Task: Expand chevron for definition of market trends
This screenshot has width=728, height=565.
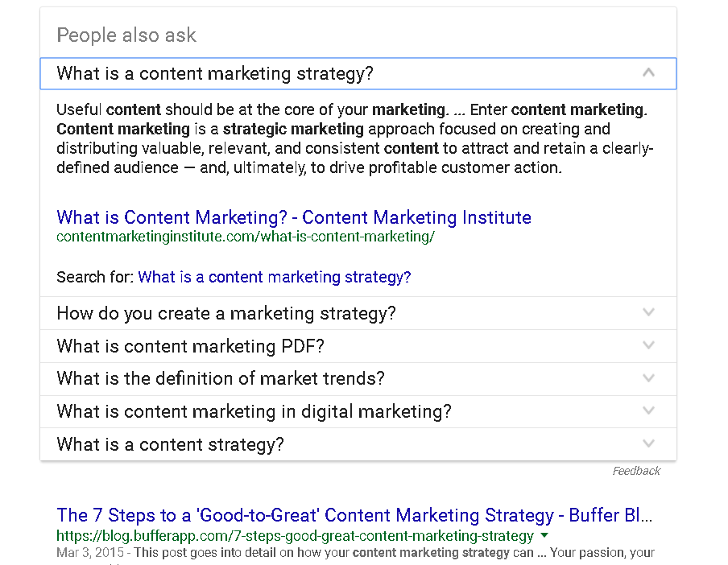Action: pos(648,378)
